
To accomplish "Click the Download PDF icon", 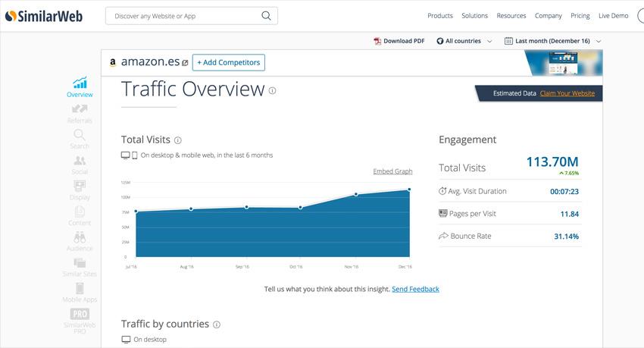I will click(x=377, y=41).
